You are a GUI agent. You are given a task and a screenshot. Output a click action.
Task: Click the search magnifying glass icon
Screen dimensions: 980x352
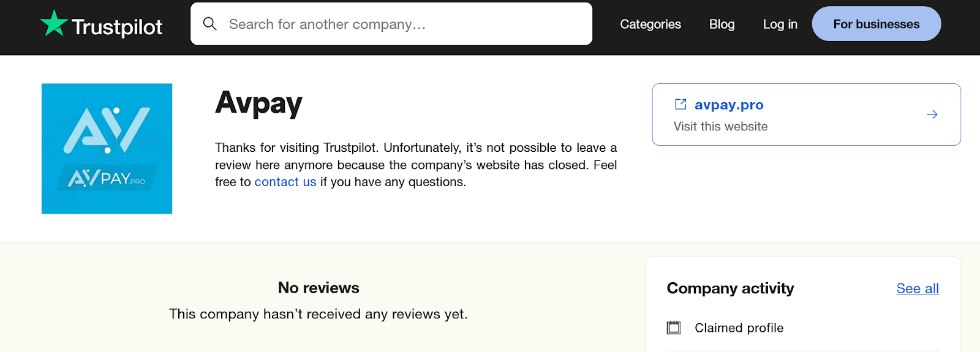(210, 24)
